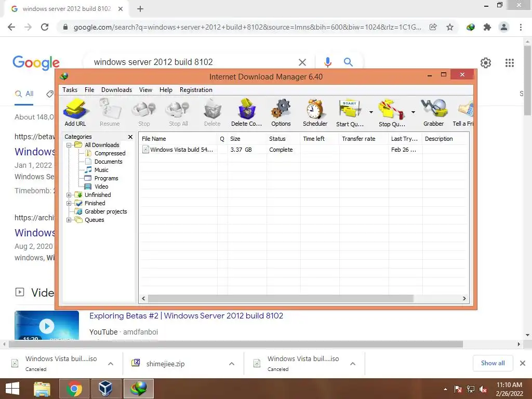Viewport: 532px width, 399px height.
Task: Open the Chrome extensions puzzle icon
Action: 487,27
